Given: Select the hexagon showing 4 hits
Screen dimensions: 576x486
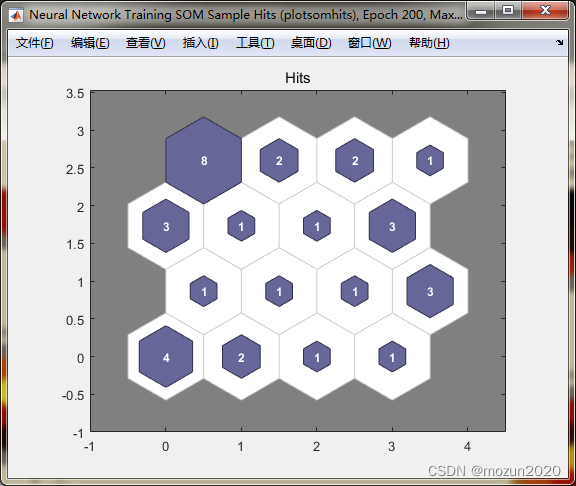Looking at the screenshot, I should pyautogui.click(x=166, y=357).
